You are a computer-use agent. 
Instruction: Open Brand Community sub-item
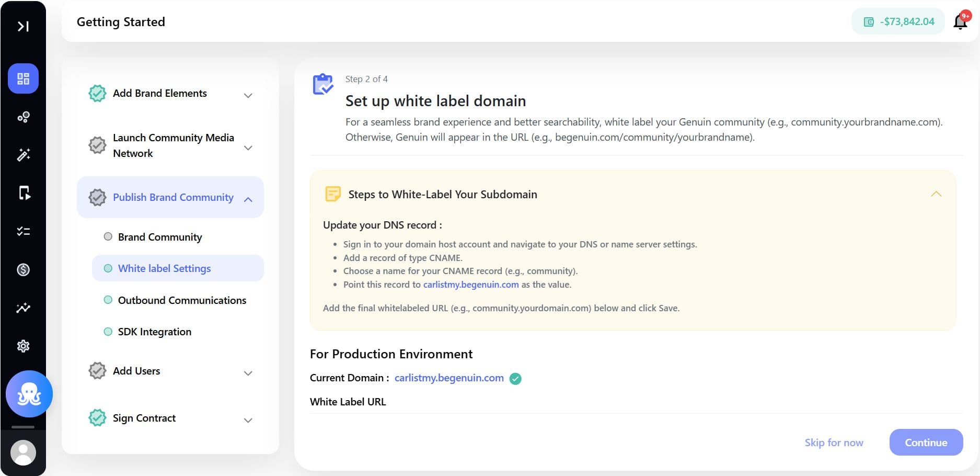[160, 237]
